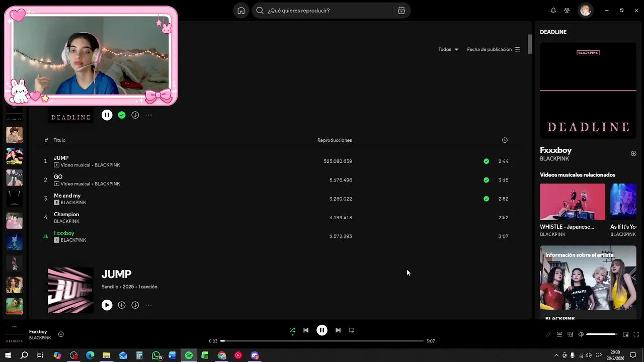Open more options for DEADLINE release
The width and height of the screenshot is (644, 362).
pyautogui.click(x=148, y=115)
